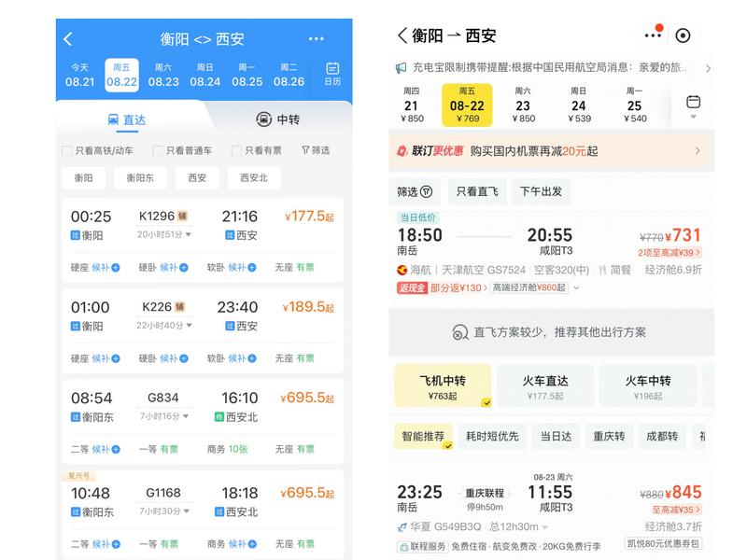The image size is (747, 560).
Task: Select the 周六 08.23 train date tab
Action: (163, 75)
